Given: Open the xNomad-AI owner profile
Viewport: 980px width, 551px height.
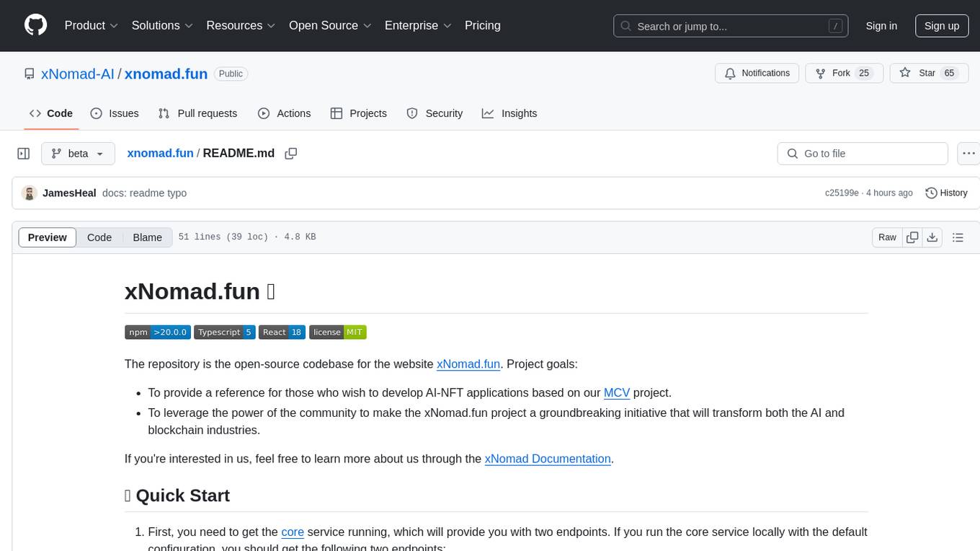Looking at the screenshot, I should pyautogui.click(x=78, y=74).
